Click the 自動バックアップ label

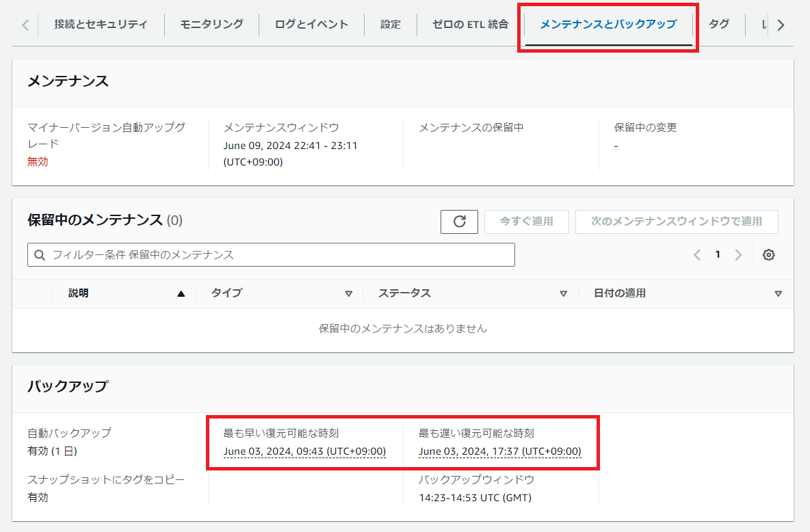click(x=69, y=434)
